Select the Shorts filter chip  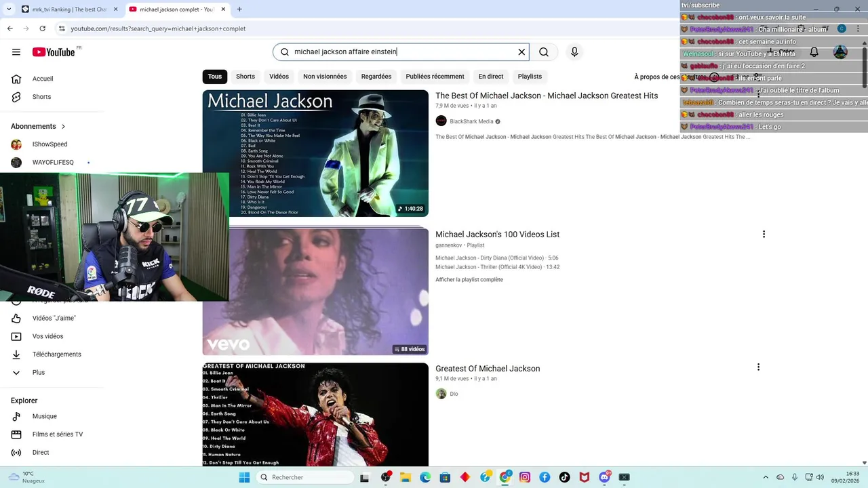pos(245,77)
